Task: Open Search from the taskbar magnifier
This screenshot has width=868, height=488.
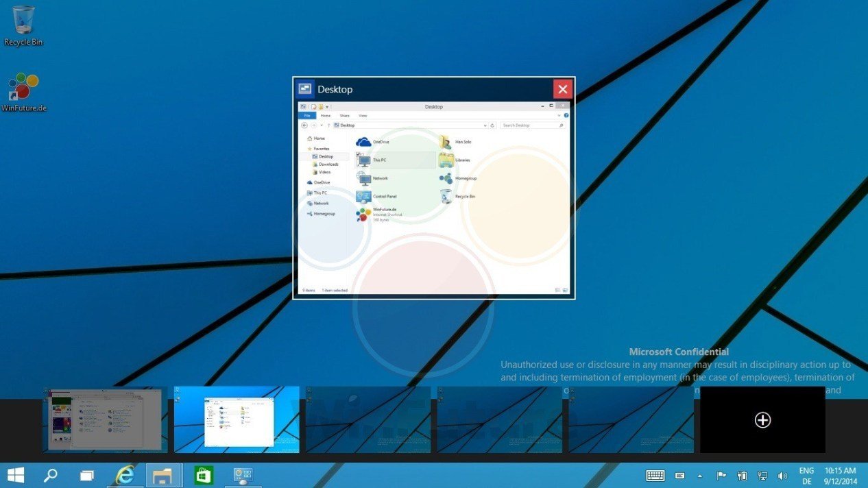Action: tap(51, 475)
